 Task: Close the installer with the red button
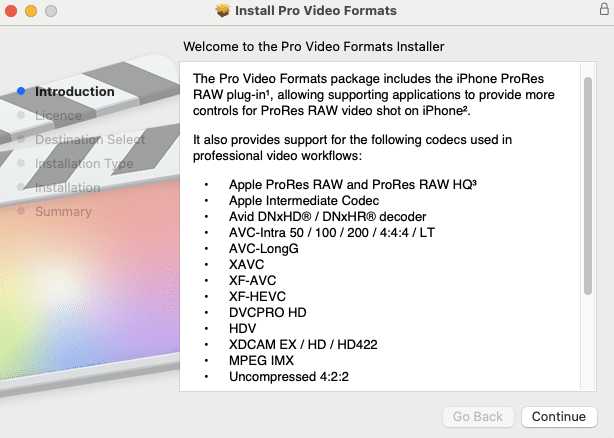[x=13, y=11]
